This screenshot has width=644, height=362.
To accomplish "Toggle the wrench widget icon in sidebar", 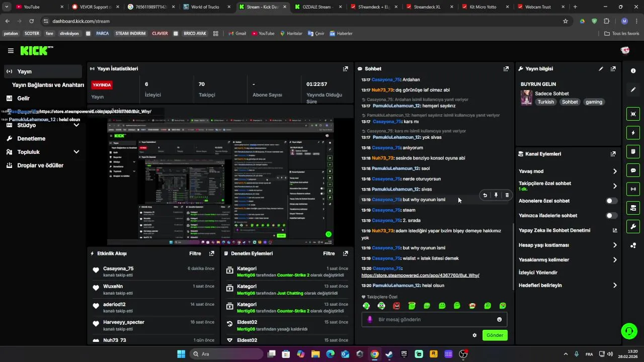I will tap(633, 226).
